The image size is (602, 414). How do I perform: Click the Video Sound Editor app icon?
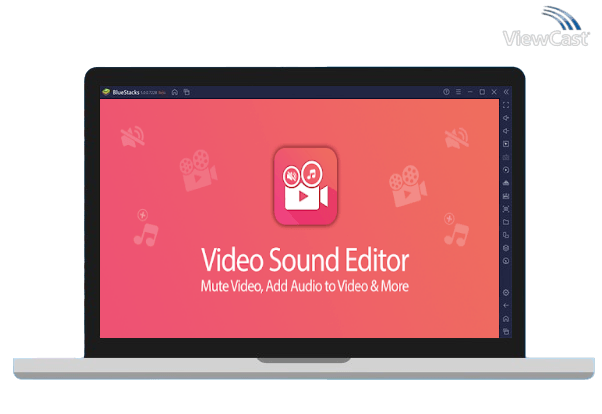tap(306, 187)
